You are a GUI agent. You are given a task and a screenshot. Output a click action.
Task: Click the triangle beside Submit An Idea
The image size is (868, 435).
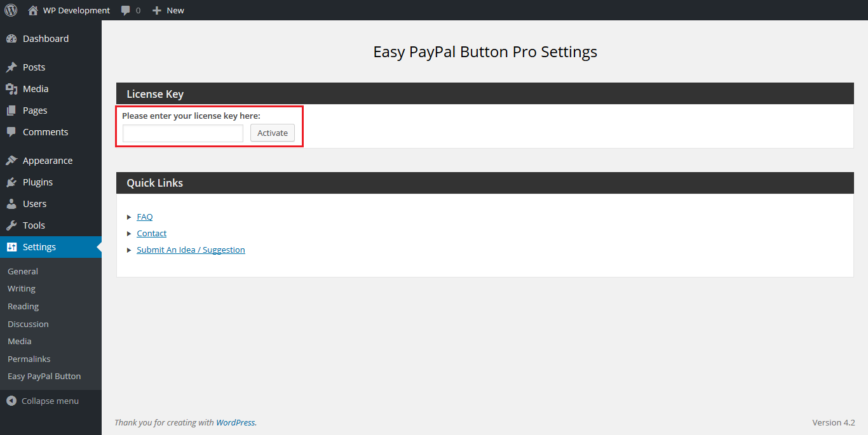(x=130, y=250)
